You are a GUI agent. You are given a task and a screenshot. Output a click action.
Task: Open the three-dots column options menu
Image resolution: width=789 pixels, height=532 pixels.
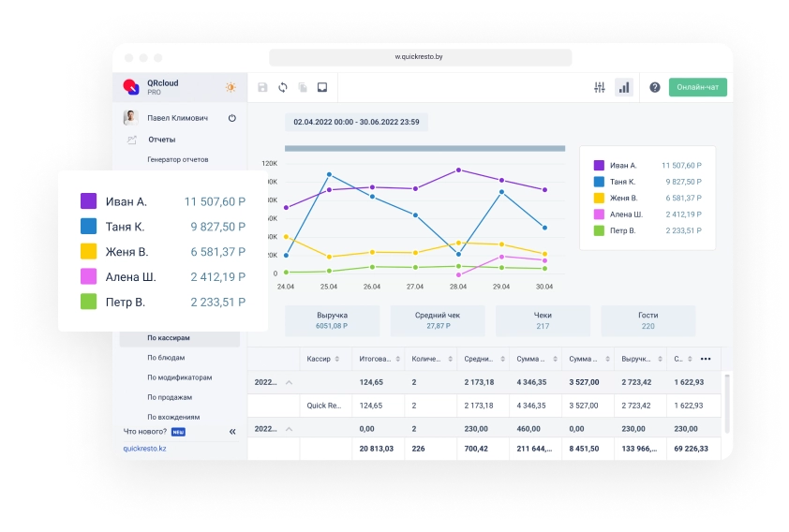(706, 359)
